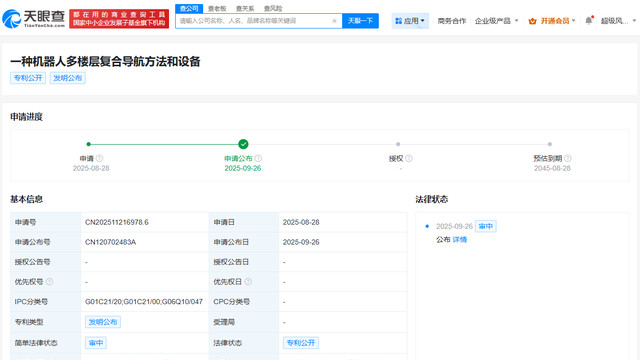Click the patent title heading

coord(105,62)
